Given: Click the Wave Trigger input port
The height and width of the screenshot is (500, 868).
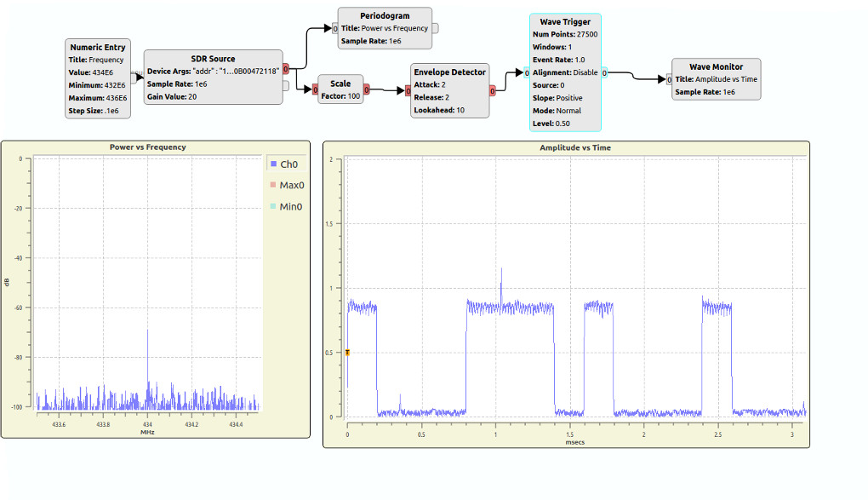Looking at the screenshot, I should [x=527, y=72].
